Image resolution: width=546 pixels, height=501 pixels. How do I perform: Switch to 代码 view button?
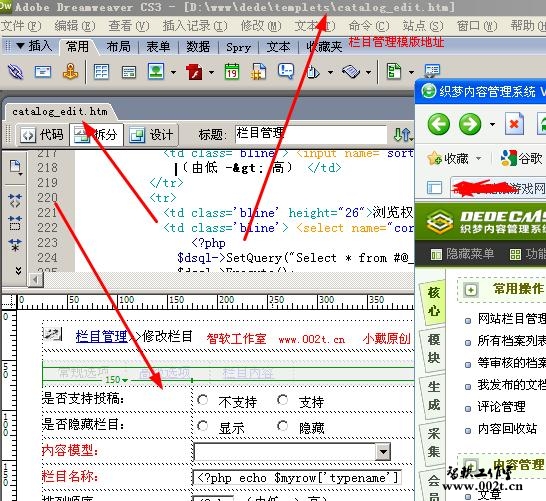pos(42,134)
